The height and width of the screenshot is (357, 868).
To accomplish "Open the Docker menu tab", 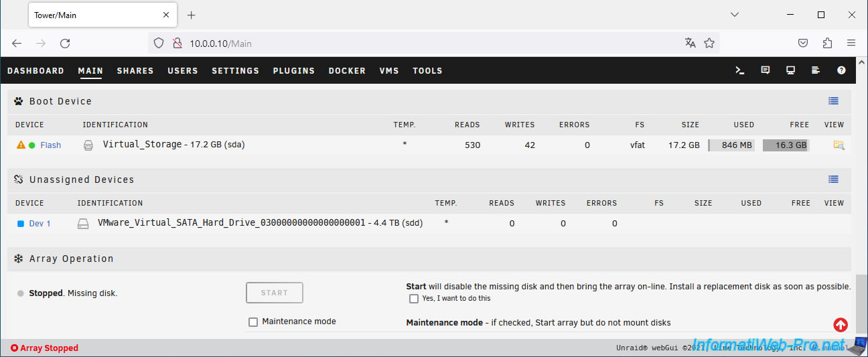I will 347,71.
